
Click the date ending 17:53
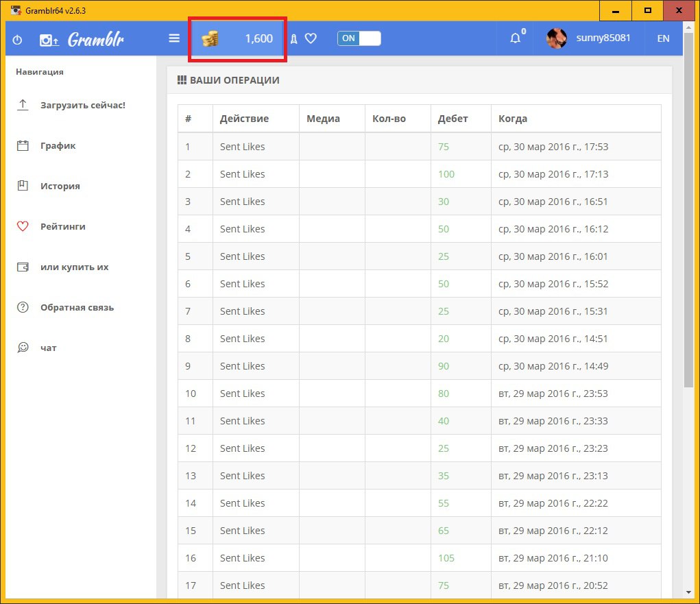tap(553, 147)
